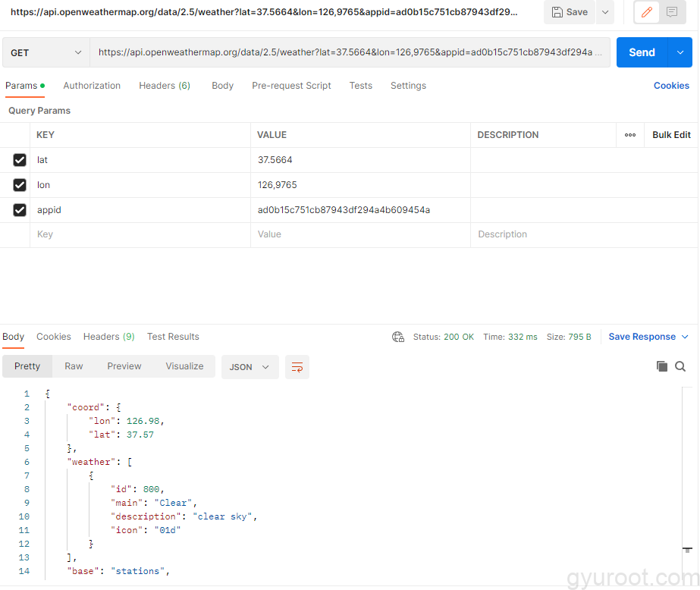Open the GET method dropdown
The image size is (700, 590).
pyautogui.click(x=46, y=52)
